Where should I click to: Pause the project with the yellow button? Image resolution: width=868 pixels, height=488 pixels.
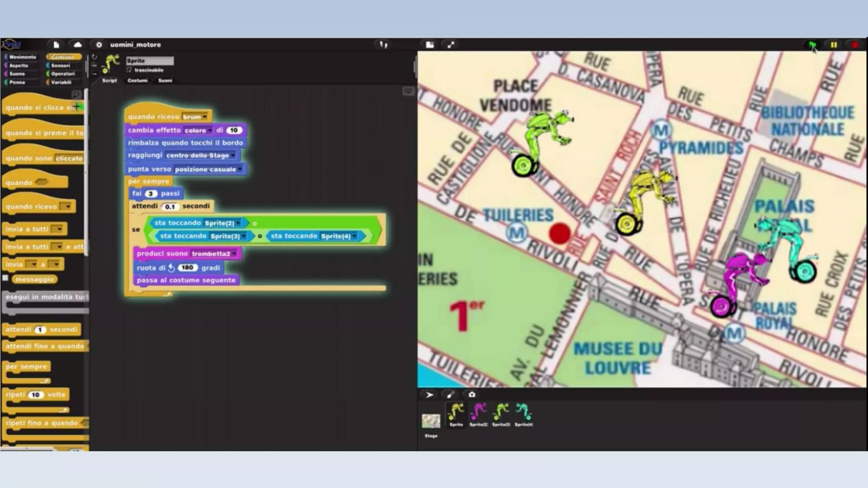834,44
